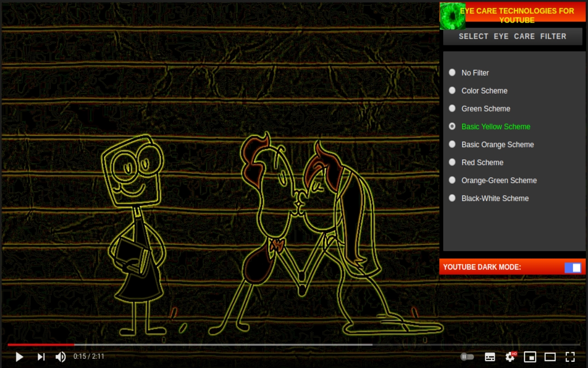Screen dimensions: 588x368
Task: Switch to theater mode
Action: tap(550, 356)
